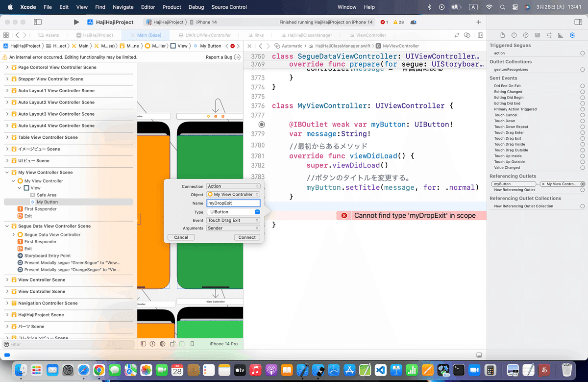Open the Debug menu

tap(196, 7)
